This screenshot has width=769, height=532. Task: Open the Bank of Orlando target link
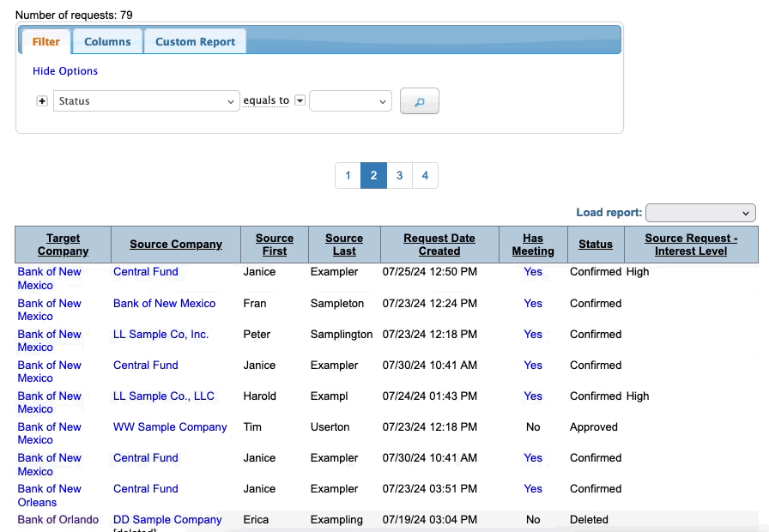[58, 519]
